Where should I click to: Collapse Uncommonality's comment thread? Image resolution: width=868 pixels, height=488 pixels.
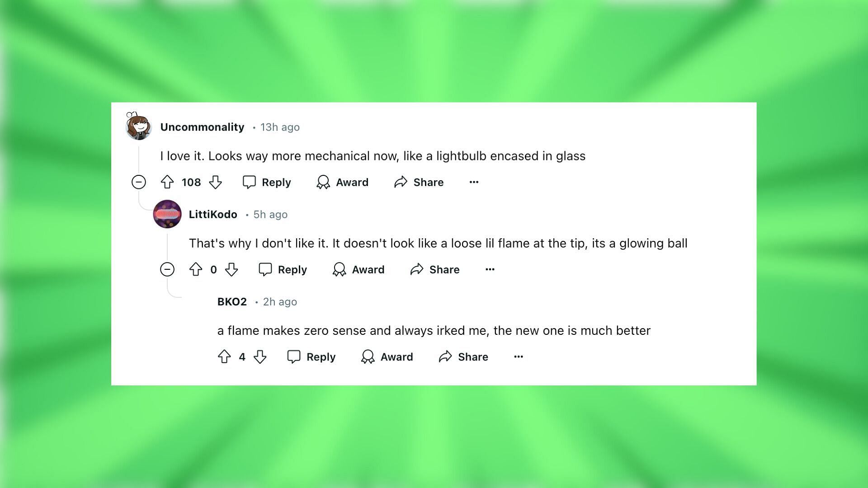[139, 182]
